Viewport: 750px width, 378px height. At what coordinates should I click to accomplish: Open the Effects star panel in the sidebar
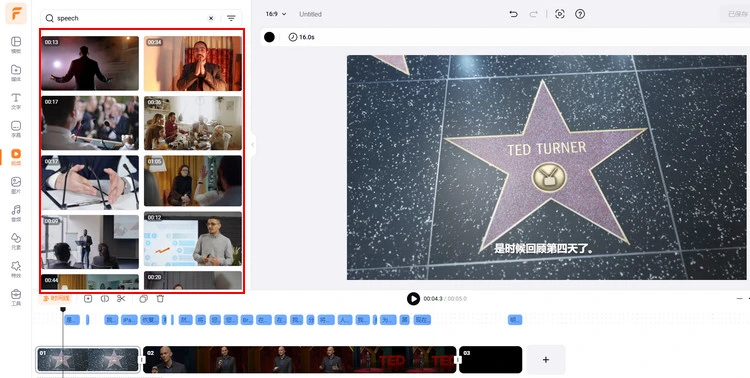[x=16, y=269]
